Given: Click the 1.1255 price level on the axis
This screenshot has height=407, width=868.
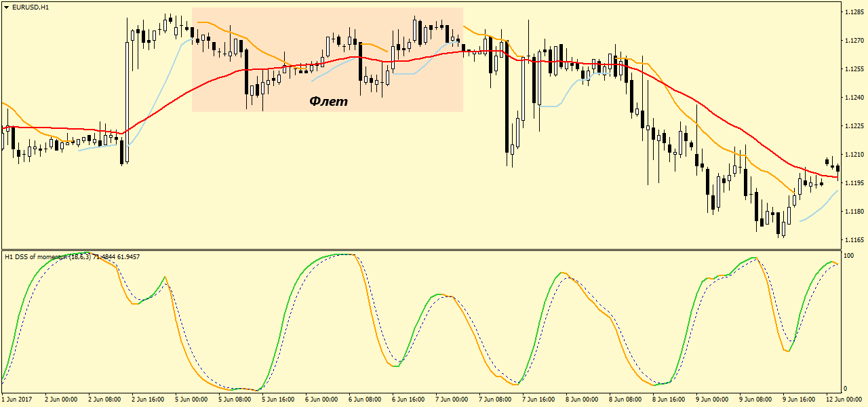Looking at the screenshot, I should point(853,69).
